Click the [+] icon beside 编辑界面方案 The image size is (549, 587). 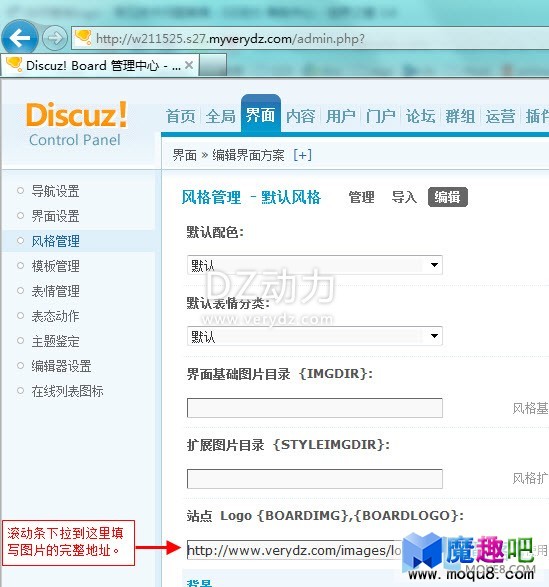coord(303,155)
